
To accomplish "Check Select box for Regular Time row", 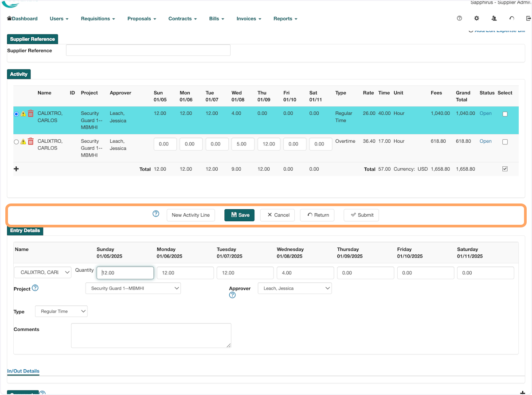I will coord(505,114).
